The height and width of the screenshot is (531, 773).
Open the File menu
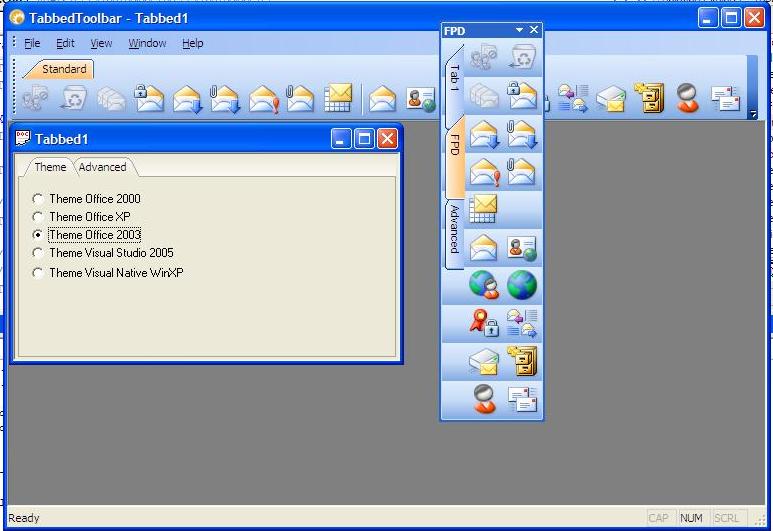click(x=32, y=43)
